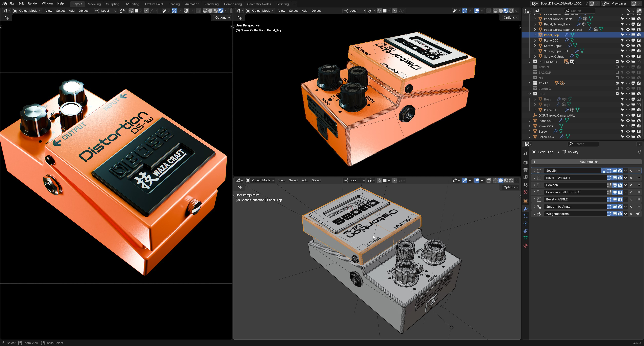Viewport: 644px width, 346px height.
Task: Open the Output properties tab
Action: click(525, 170)
